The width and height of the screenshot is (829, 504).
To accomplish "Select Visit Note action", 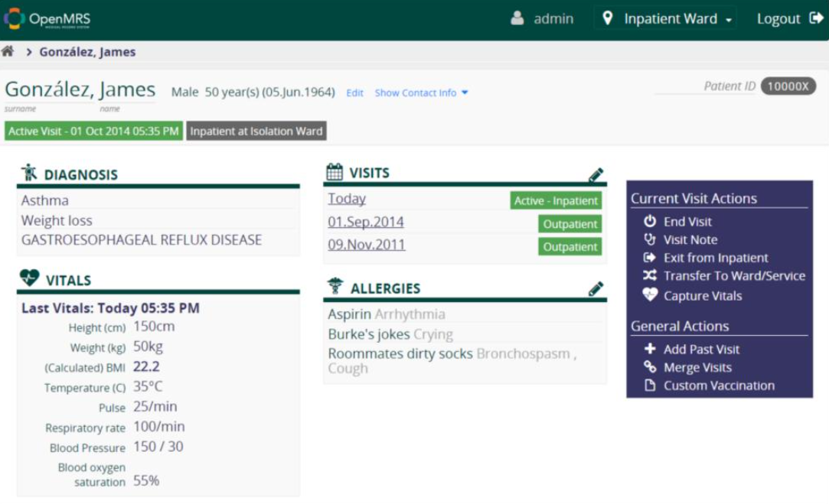I will [x=690, y=239].
